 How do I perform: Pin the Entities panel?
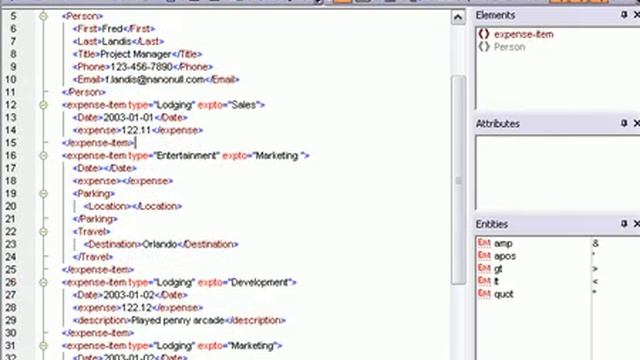[x=624, y=223]
